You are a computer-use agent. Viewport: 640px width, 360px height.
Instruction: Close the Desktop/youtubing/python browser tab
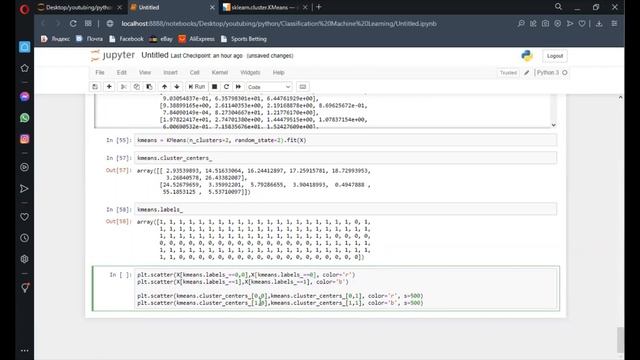coord(119,7)
